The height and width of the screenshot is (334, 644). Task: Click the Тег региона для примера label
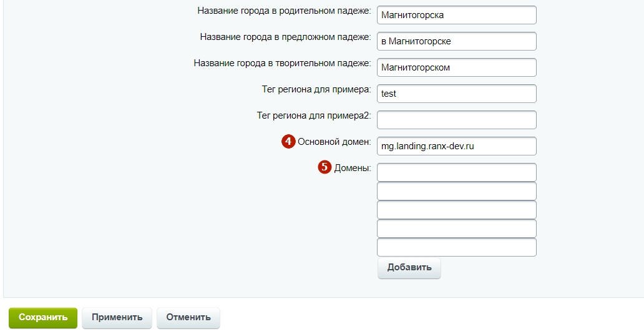(x=316, y=89)
